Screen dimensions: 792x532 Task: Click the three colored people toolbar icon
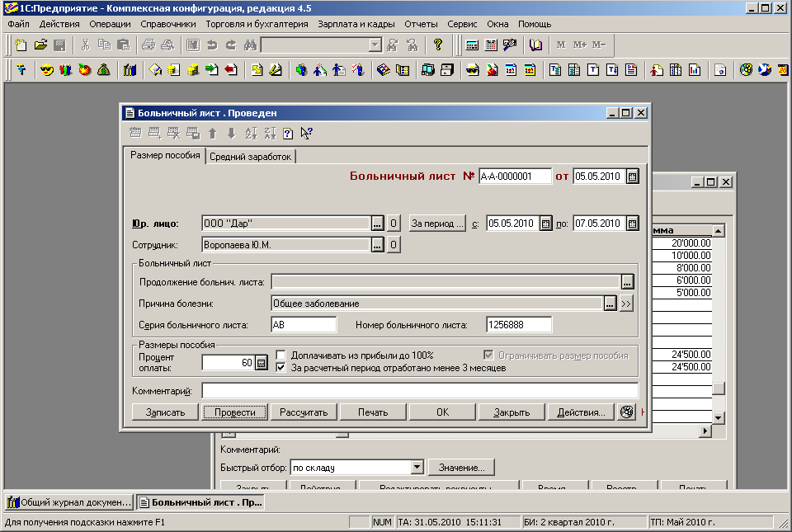click(66, 69)
